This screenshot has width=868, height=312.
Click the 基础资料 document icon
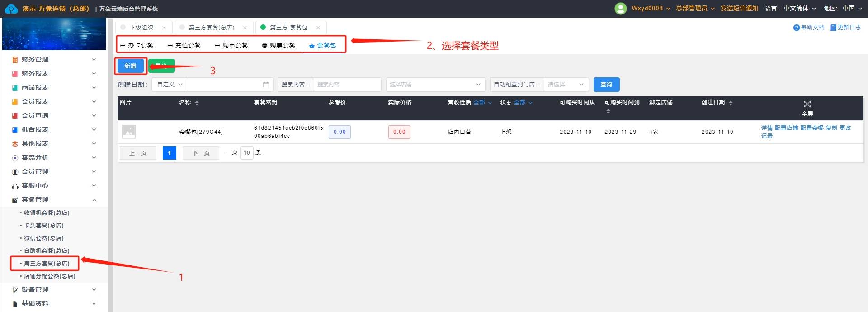15,304
